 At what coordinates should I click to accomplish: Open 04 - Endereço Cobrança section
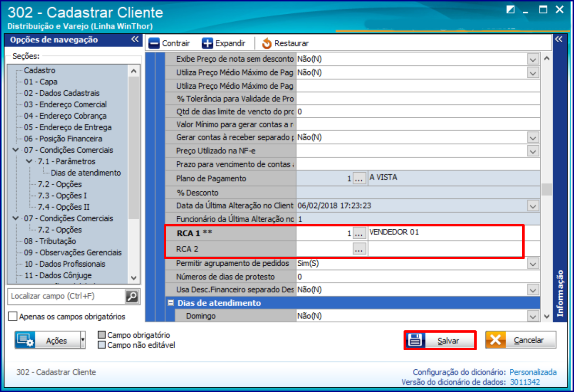66,116
